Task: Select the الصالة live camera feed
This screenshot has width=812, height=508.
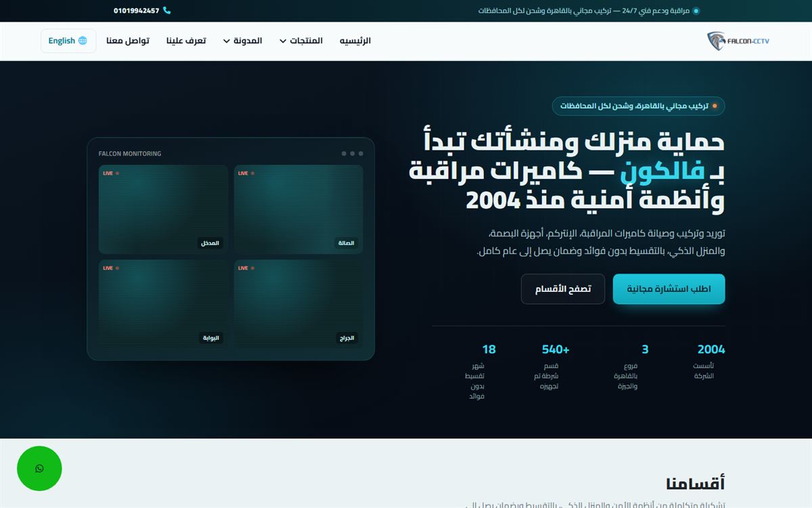Action: [298, 209]
